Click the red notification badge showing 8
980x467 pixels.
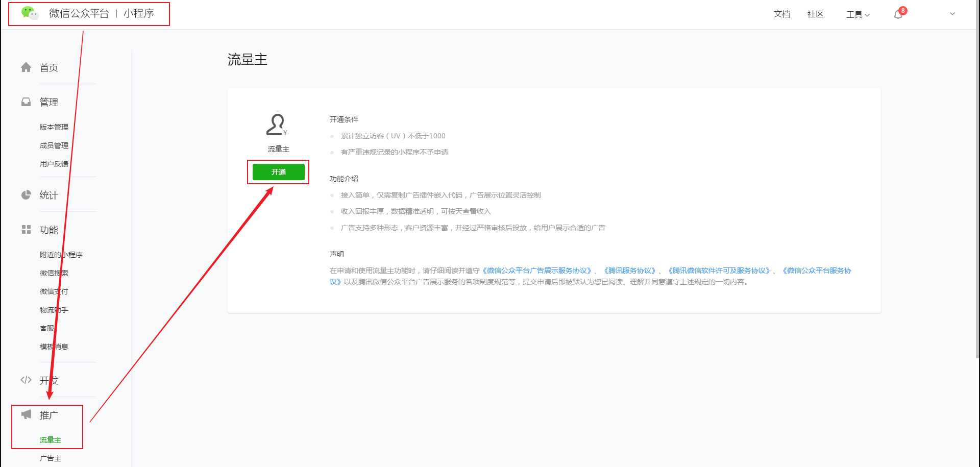click(x=903, y=10)
